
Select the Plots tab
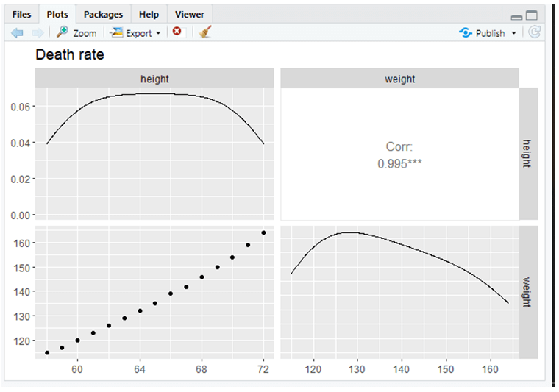[57, 15]
